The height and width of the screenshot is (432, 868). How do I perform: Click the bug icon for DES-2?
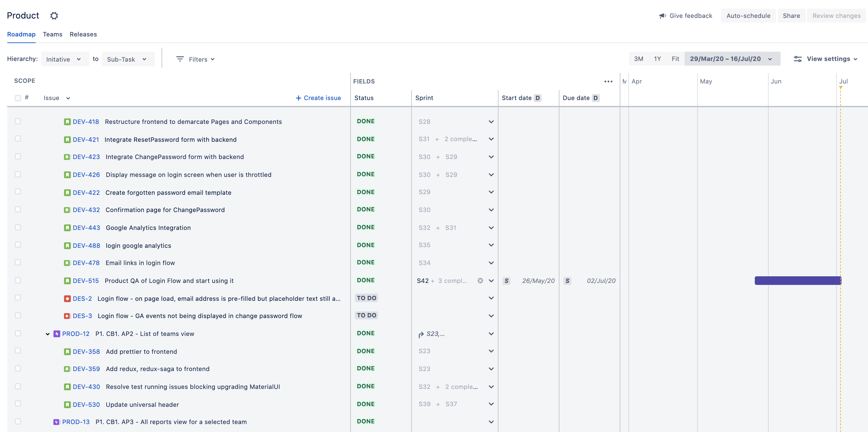point(68,298)
